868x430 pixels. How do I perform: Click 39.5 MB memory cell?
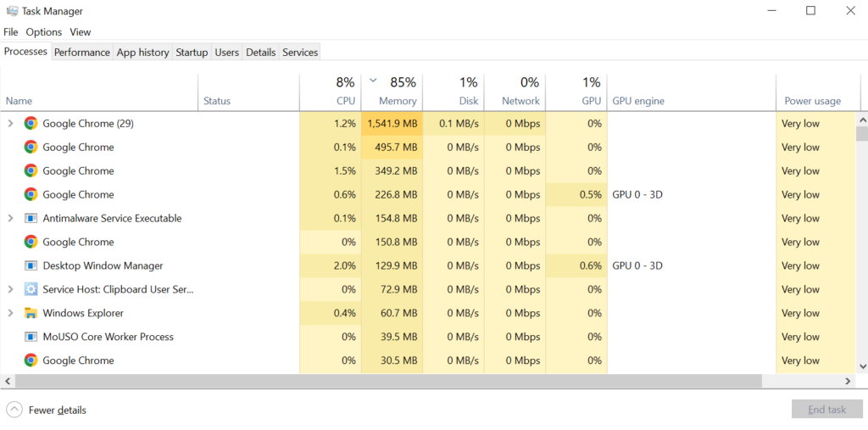tap(392, 337)
